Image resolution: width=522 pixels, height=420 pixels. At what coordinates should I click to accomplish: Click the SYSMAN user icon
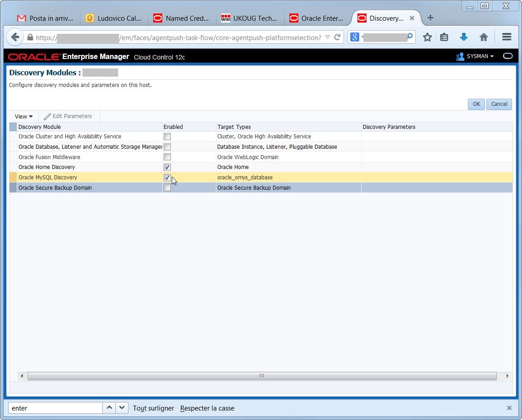coord(460,57)
